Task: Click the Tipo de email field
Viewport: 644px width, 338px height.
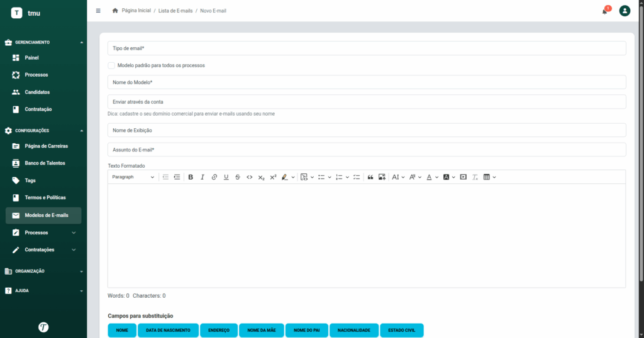Action: 367,48
